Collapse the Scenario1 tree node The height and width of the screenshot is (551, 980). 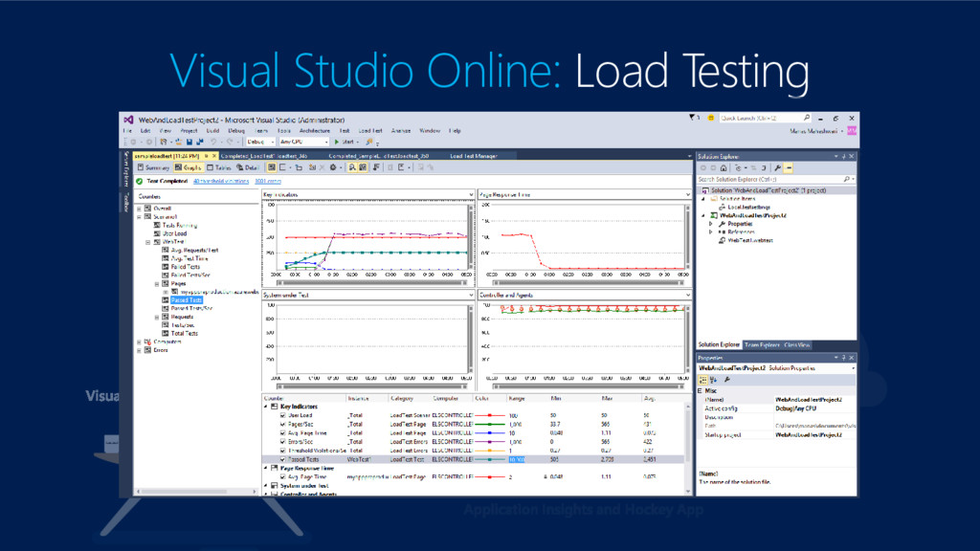[141, 216]
